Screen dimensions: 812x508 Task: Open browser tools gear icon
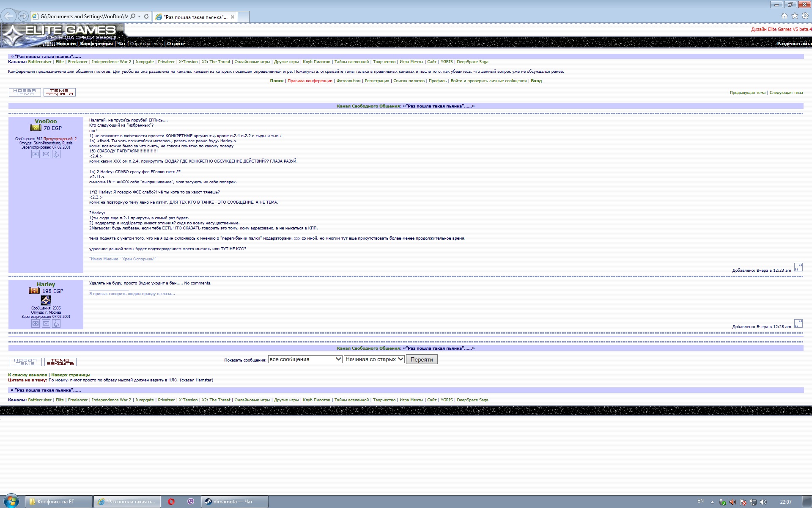[x=805, y=16]
